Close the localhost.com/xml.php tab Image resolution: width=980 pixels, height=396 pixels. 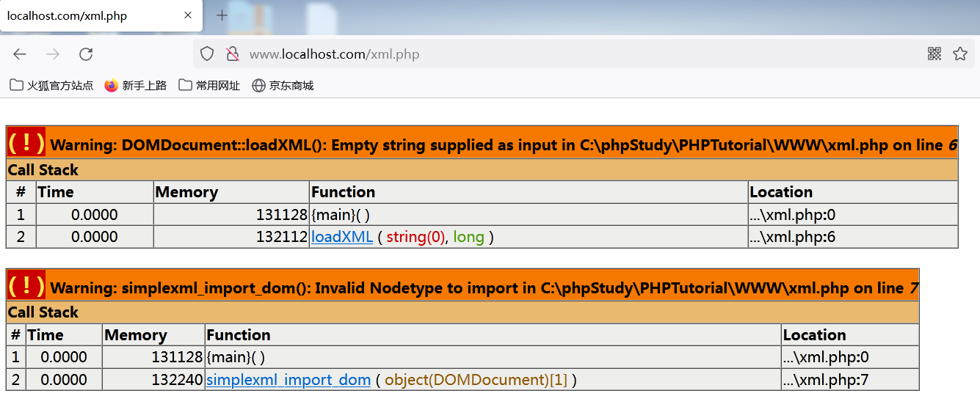point(188,15)
